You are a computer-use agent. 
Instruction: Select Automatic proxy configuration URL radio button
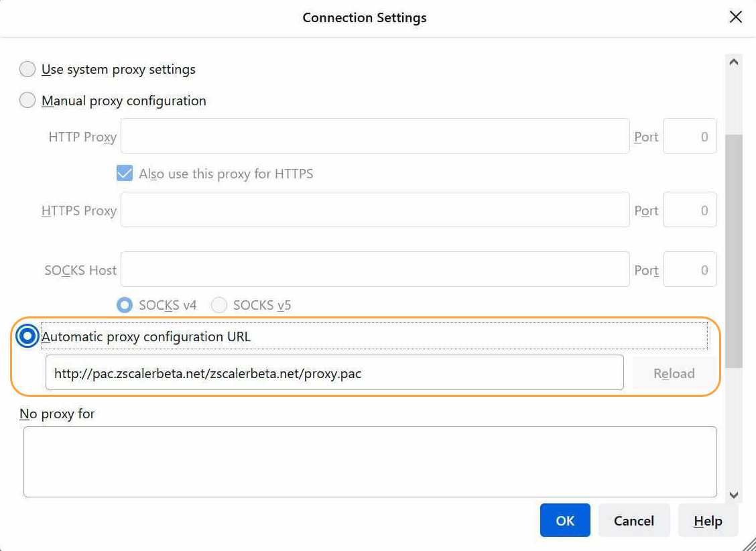click(x=27, y=336)
